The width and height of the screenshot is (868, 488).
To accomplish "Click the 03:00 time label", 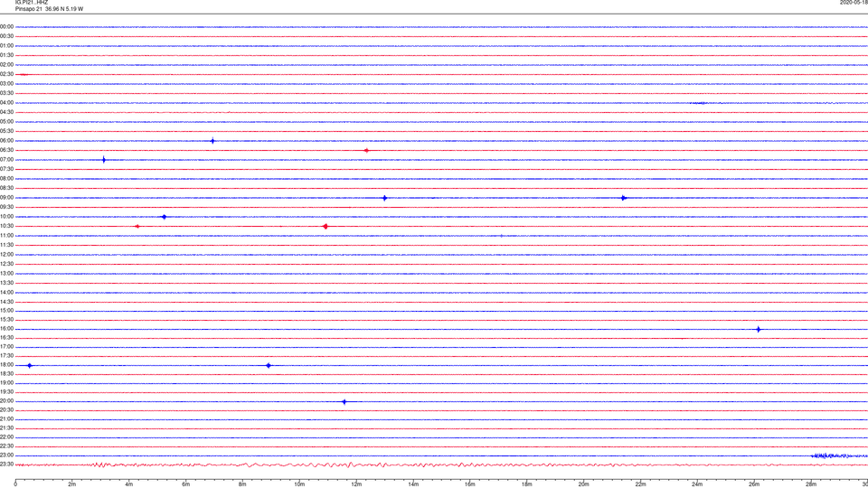I will point(6,83).
